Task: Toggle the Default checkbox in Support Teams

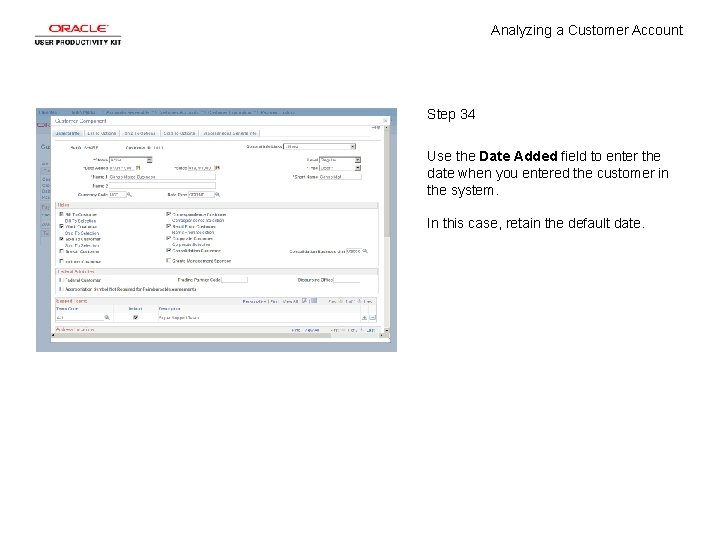Action: click(135, 317)
